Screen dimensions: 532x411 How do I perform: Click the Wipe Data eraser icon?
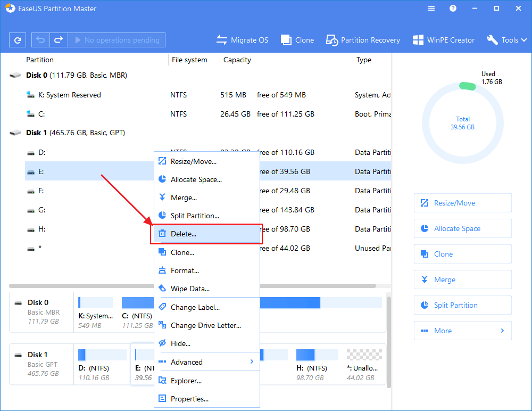coord(162,289)
